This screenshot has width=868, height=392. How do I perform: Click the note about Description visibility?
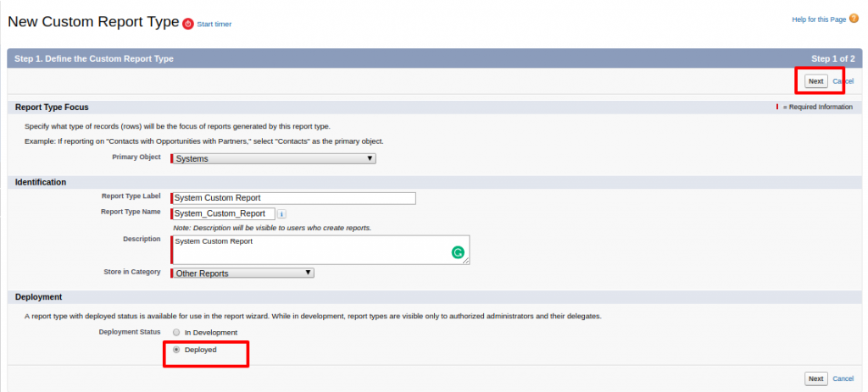272,228
